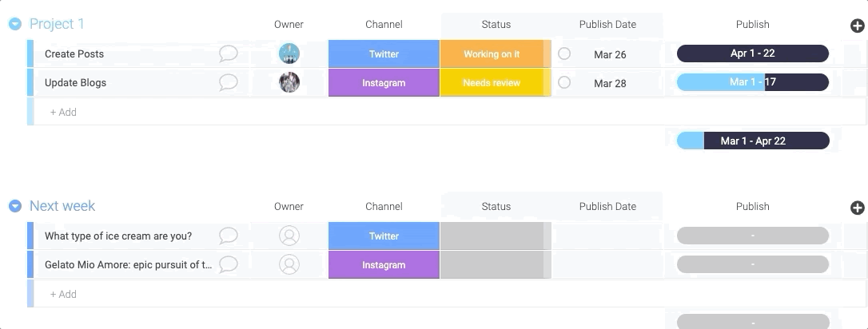
Task: Click the Channel column header in Next week
Action: 384,206
